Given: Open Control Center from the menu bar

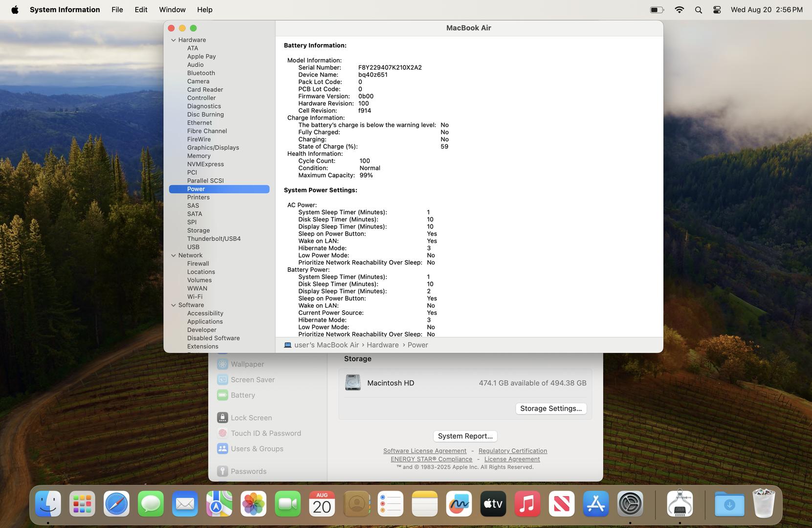Looking at the screenshot, I should click(x=717, y=10).
